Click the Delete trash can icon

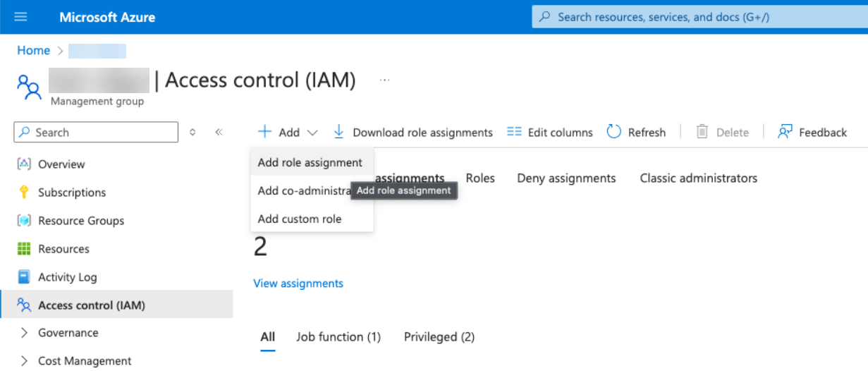click(702, 132)
